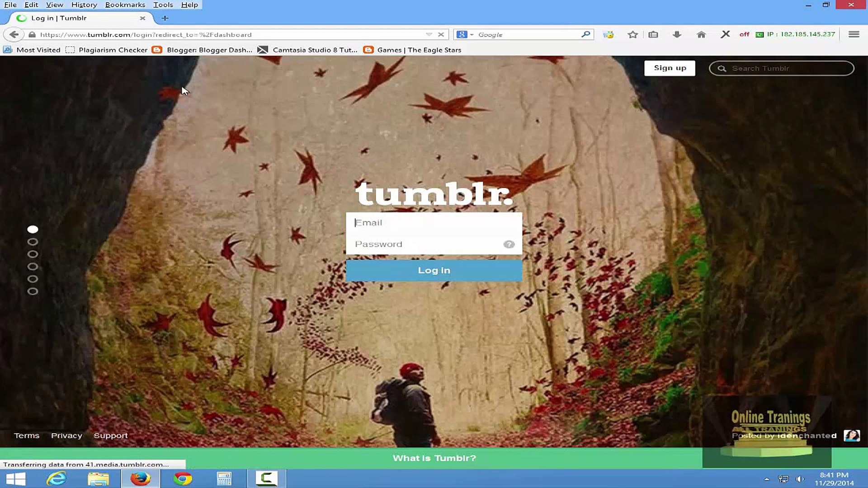The width and height of the screenshot is (868, 488).
Task: Show hidden system tray icons
Action: (766, 479)
